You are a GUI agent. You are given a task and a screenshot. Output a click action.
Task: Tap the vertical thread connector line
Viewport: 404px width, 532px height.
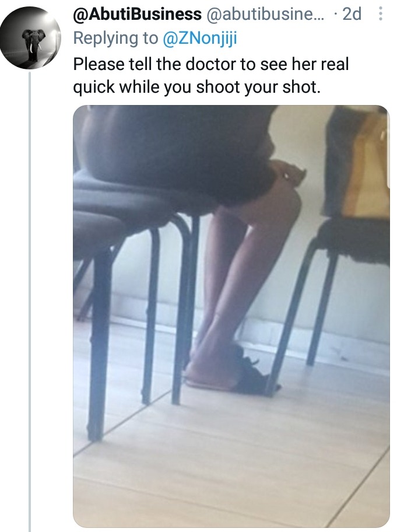30,301
